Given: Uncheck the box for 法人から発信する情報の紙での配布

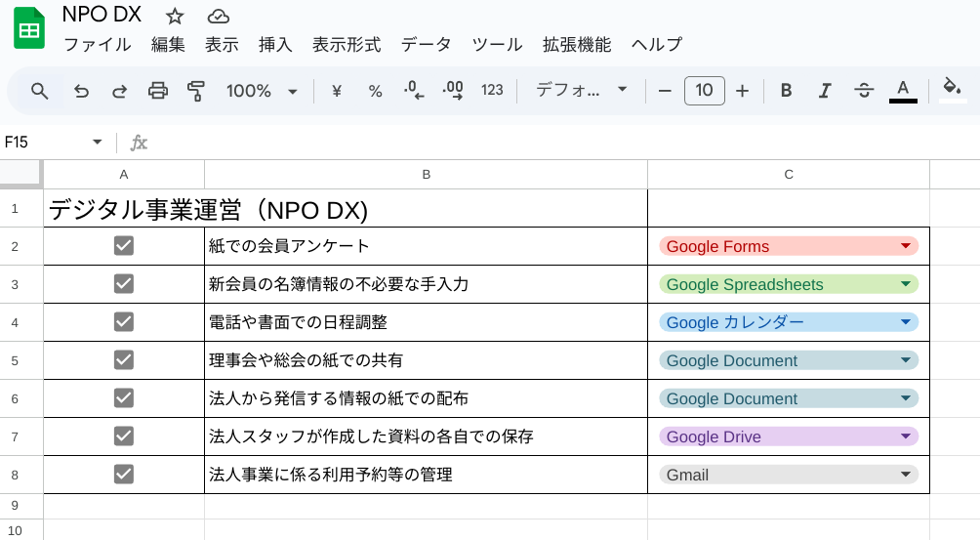Looking at the screenshot, I should click(x=124, y=398).
